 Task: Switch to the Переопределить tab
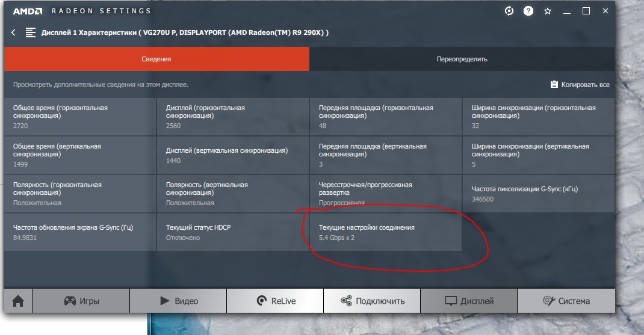click(462, 59)
